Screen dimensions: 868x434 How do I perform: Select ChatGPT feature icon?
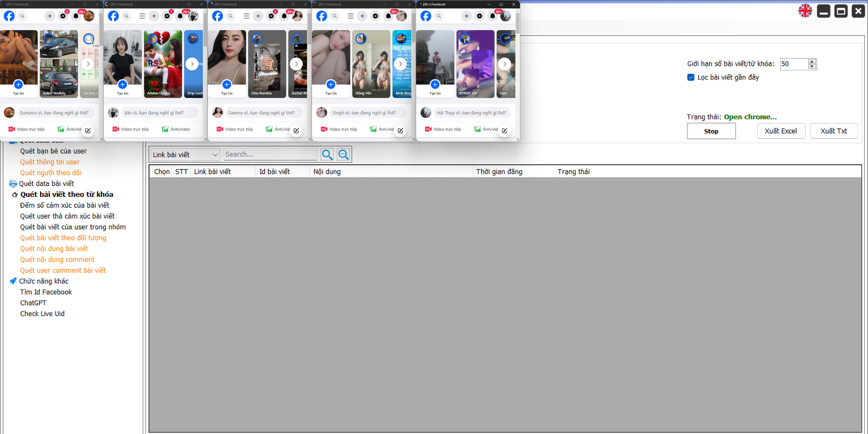point(33,302)
